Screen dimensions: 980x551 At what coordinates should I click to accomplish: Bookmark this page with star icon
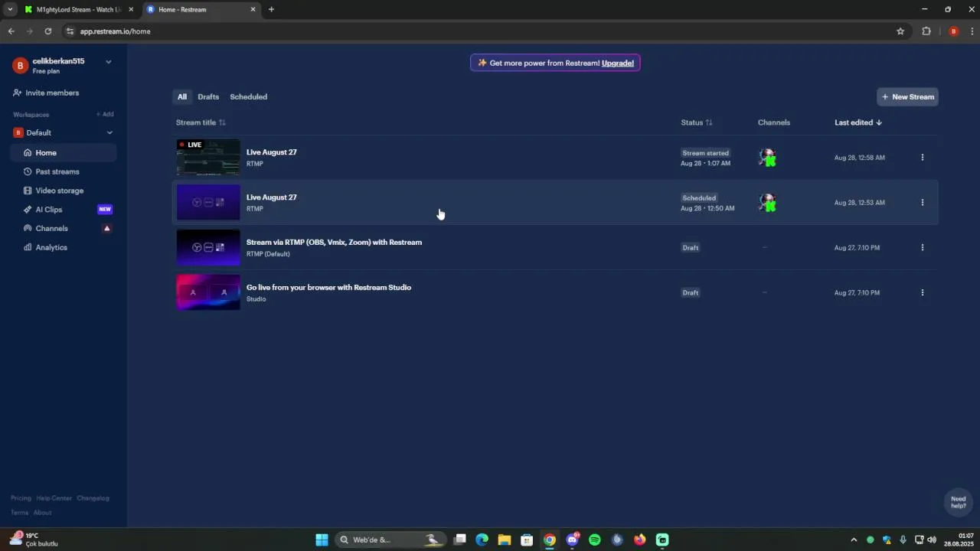pyautogui.click(x=900, y=31)
